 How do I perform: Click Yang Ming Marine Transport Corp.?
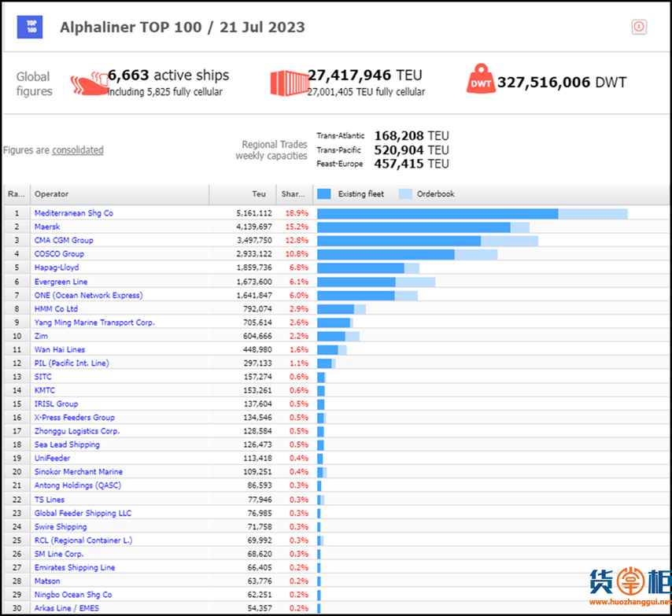pyautogui.click(x=94, y=323)
